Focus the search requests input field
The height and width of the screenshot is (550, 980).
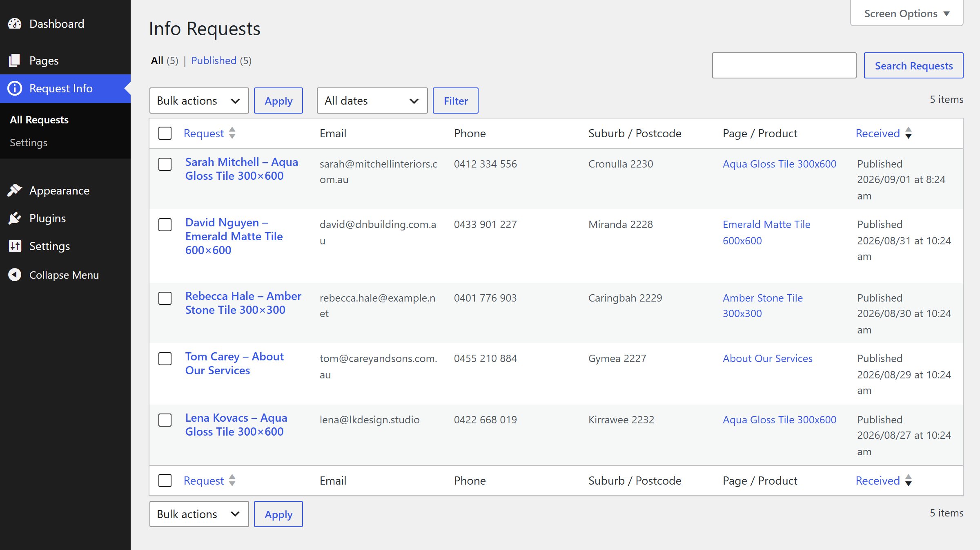[x=784, y=65]
